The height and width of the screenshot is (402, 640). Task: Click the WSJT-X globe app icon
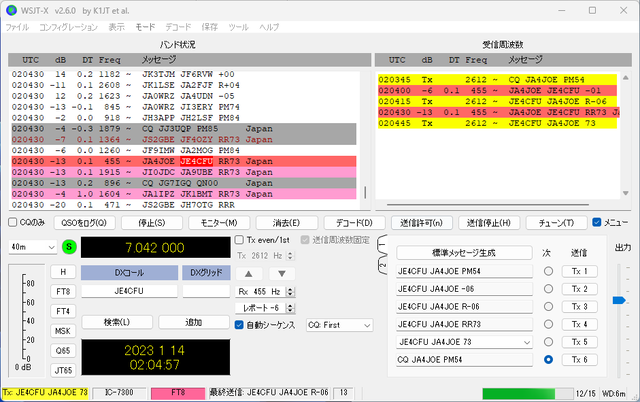[x=11, y=10]
